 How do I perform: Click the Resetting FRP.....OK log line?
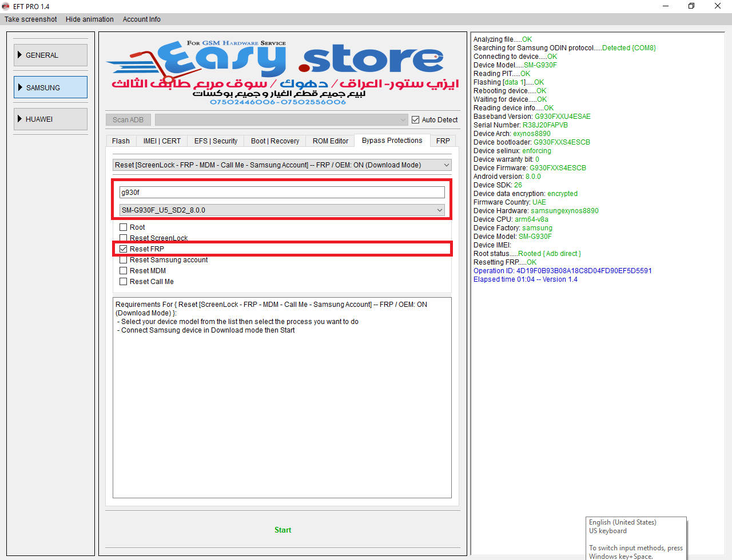(x=505, y=262)
